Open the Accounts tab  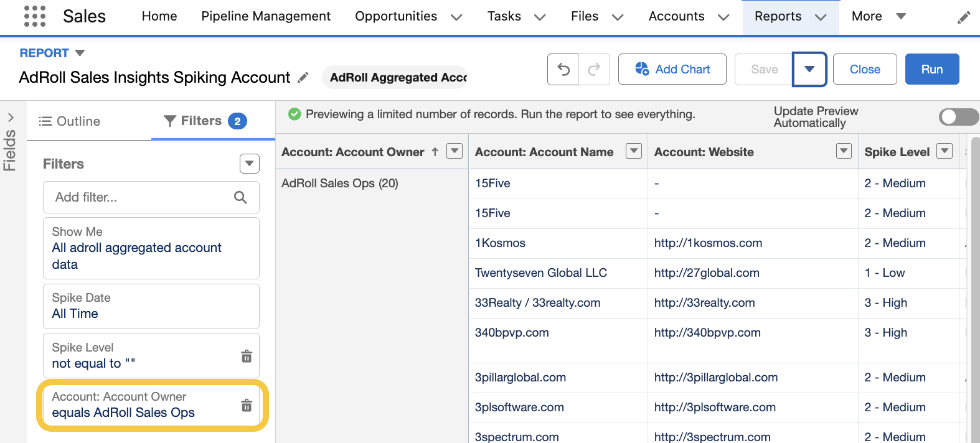point(677,16)
